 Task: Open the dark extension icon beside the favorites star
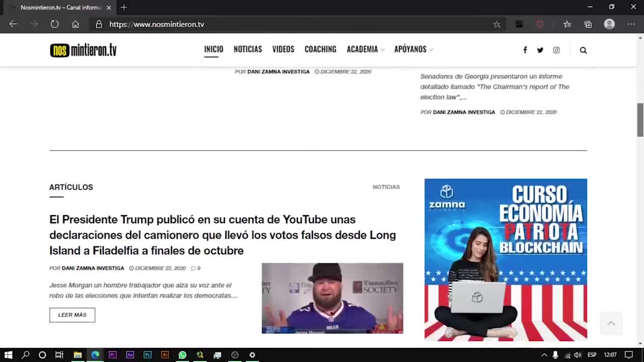point(519,24)
